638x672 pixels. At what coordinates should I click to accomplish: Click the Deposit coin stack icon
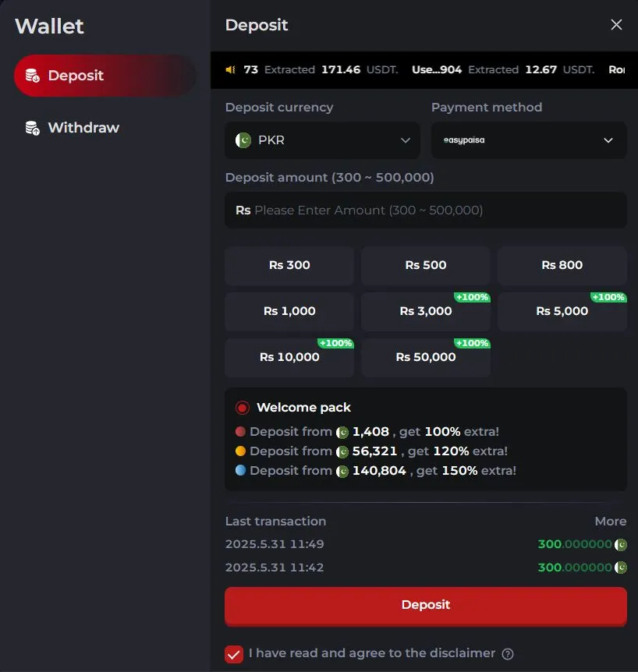coord(33,76)
